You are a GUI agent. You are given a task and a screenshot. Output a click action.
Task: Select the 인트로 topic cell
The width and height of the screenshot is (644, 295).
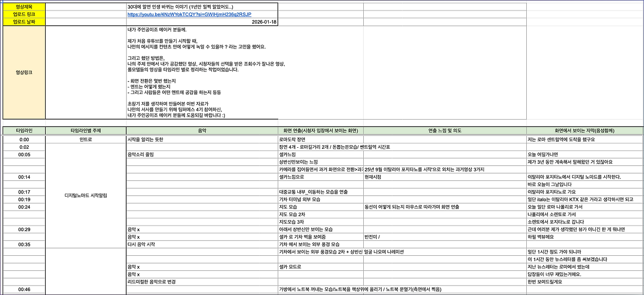pyautogui.click(x=86, y=139)
